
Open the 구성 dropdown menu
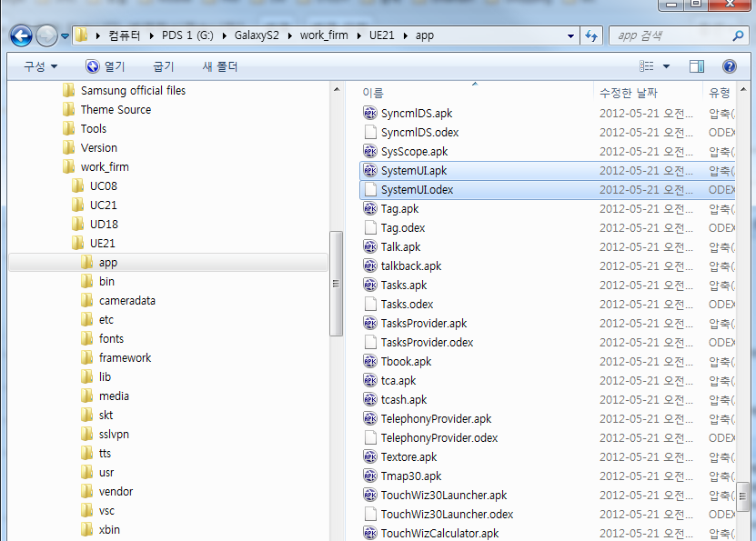40,66
